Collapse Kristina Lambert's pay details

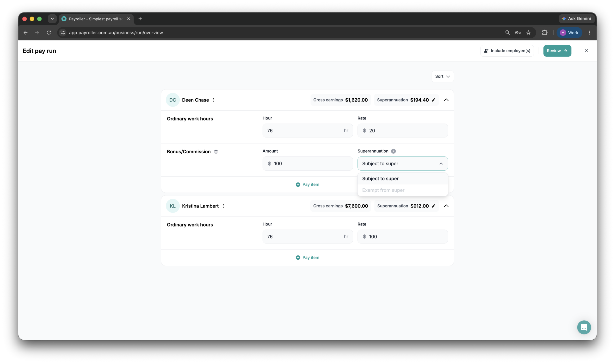[446, 206]
